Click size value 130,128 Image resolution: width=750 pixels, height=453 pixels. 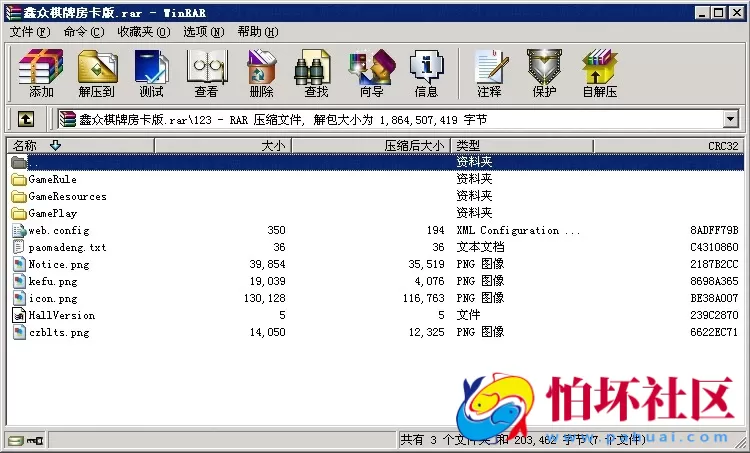(x=265, y=298)
